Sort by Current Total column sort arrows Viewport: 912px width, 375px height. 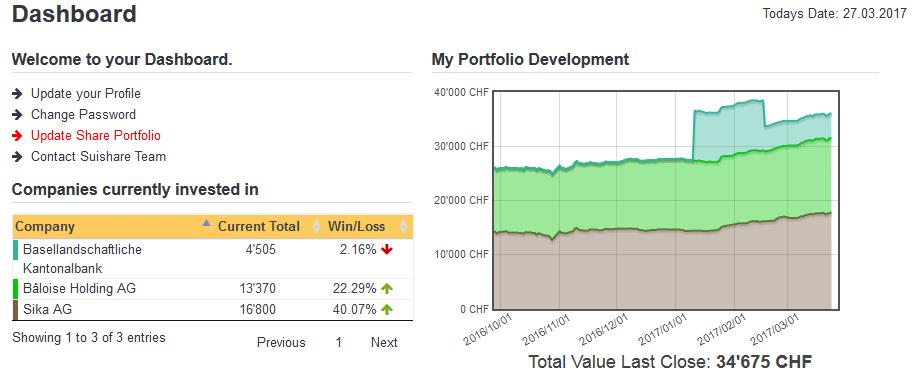click(x=316, y=227)
